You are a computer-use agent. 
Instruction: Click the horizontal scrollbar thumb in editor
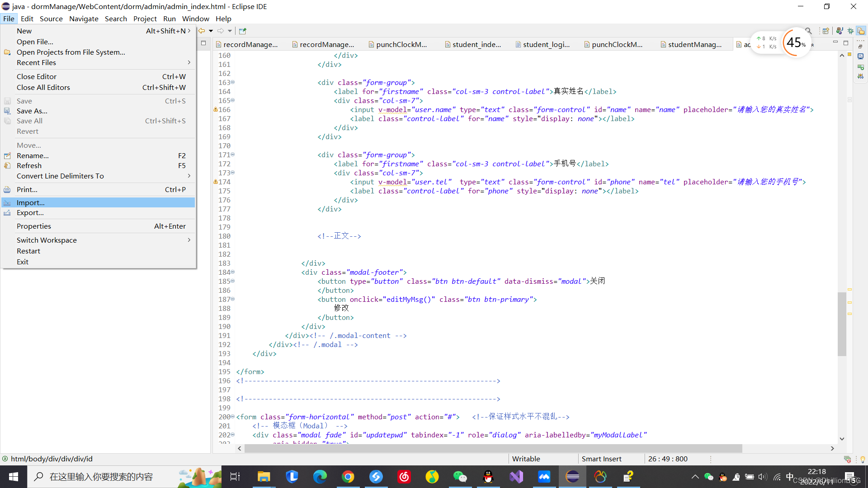coord(493,448)
